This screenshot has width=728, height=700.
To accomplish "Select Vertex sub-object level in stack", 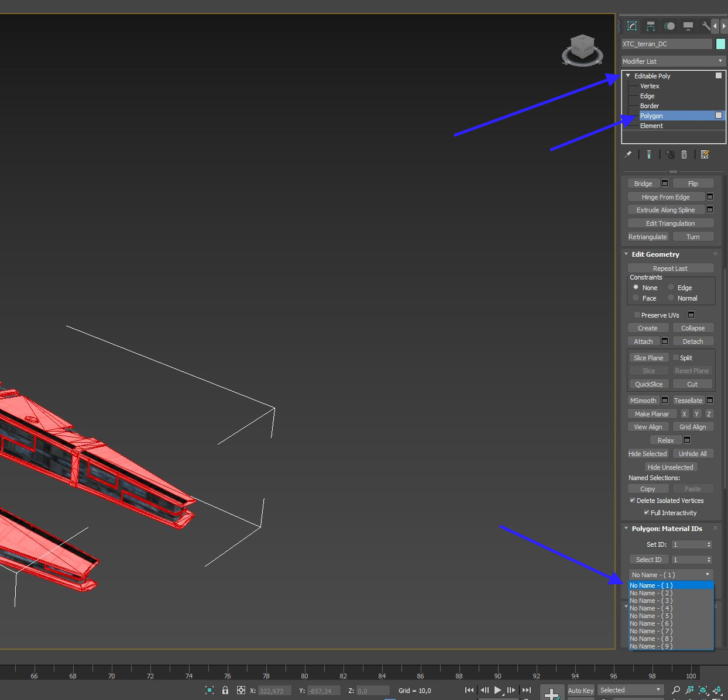I will (650, 86).
